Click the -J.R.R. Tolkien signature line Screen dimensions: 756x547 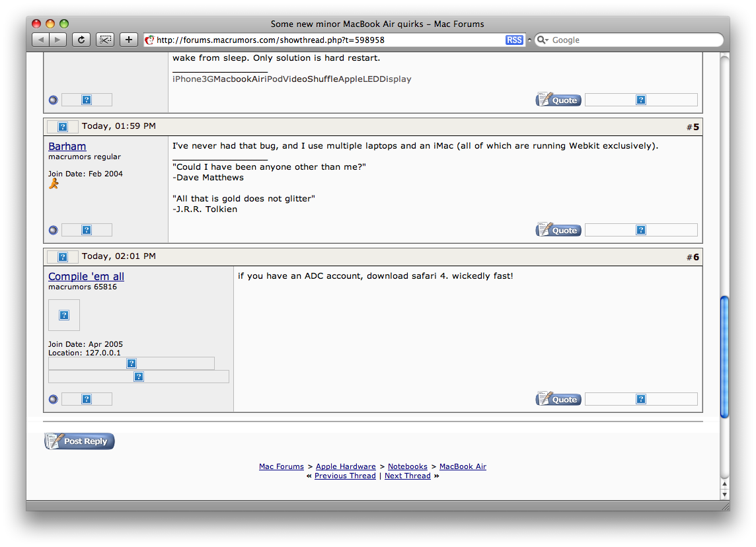(205, 209)
